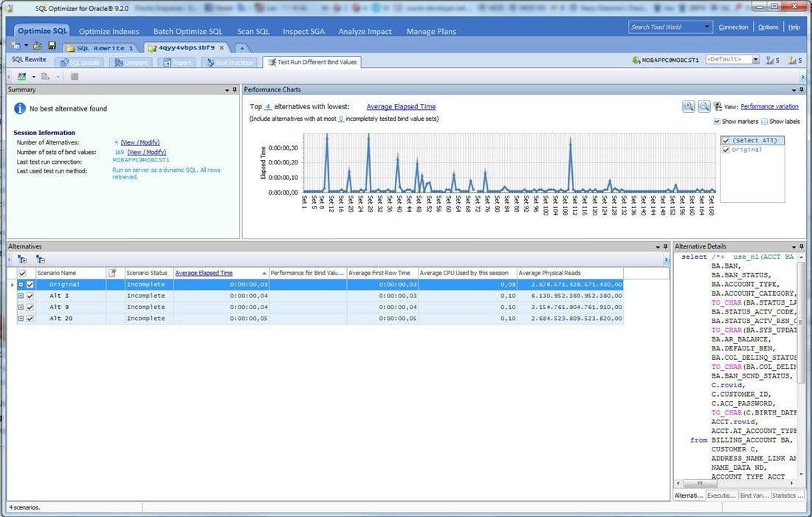Click the grayed document icon beside the run icon
Screen dimensions: 812x517
pyautogui.click(x=46, y=77)
